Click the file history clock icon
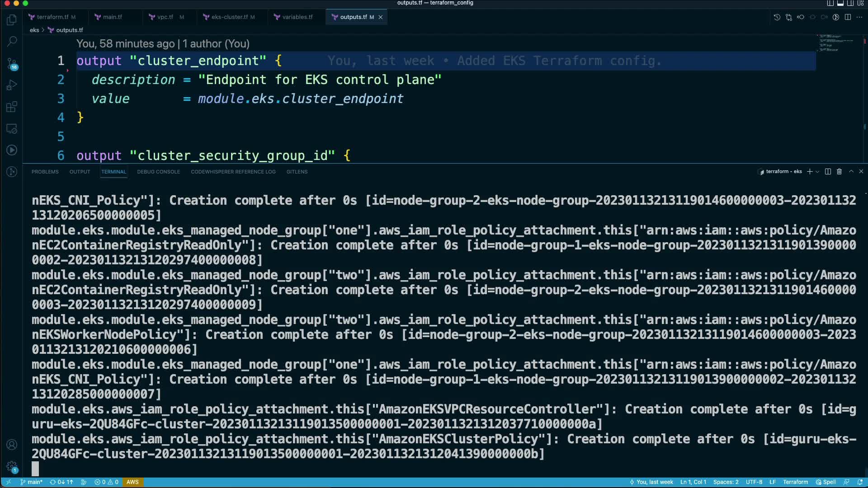 [x=777, y=17]
